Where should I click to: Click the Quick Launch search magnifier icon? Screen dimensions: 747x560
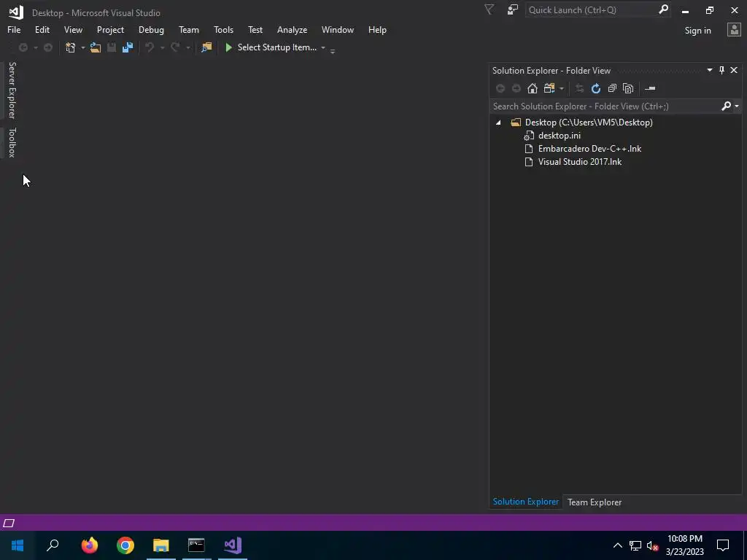pyautogui.click(x=663, y=9)
